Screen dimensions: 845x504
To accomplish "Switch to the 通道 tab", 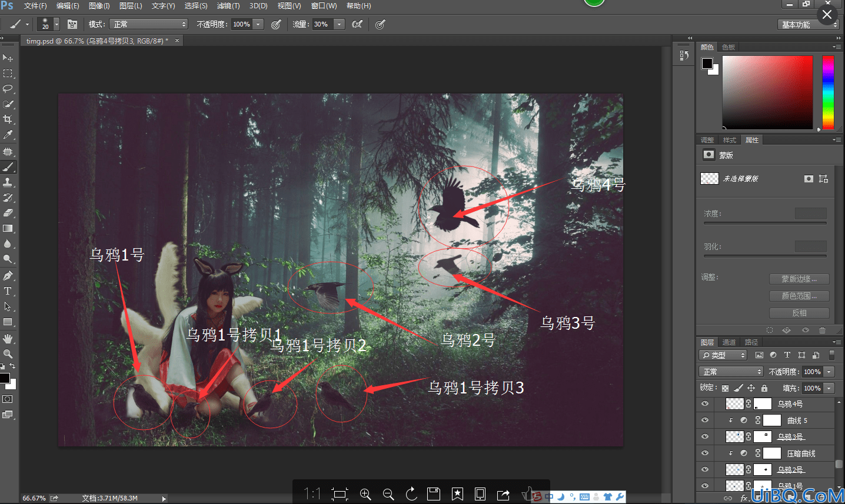I will coord(729,342).
